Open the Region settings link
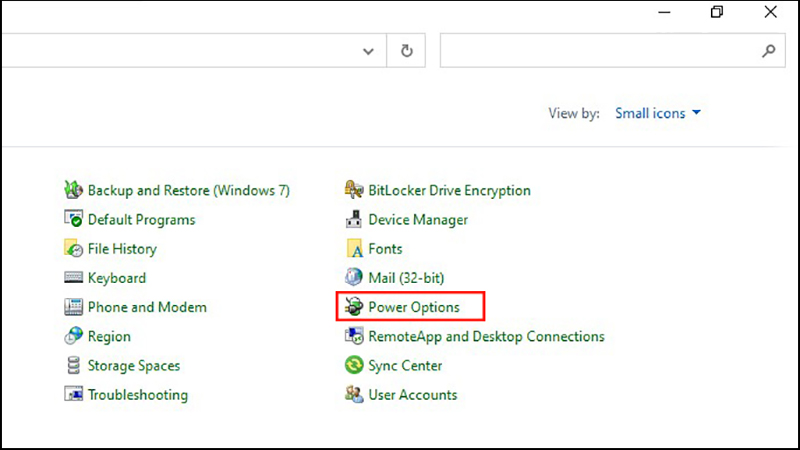The width and height of the screenshot is (800, 450). (109, 337)
